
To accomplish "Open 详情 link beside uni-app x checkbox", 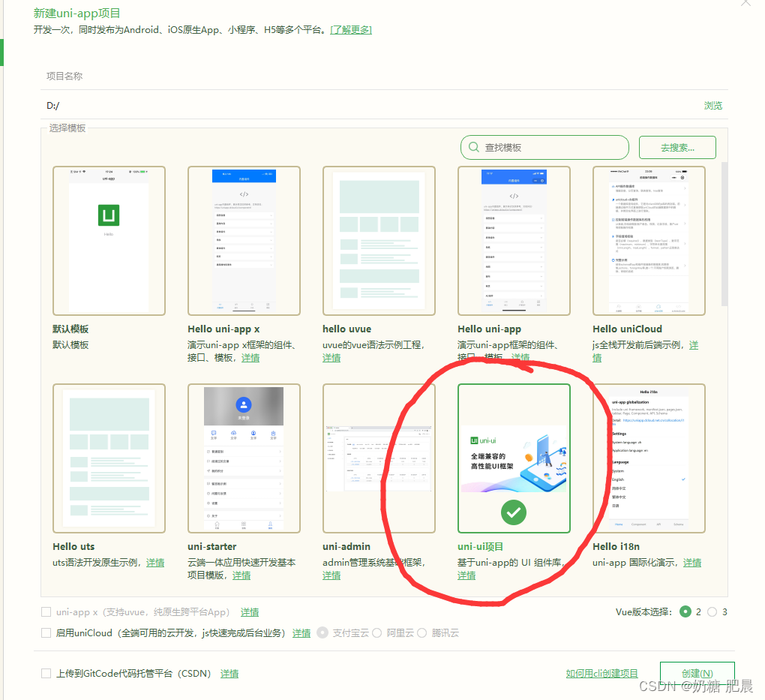I will (249, 611).
